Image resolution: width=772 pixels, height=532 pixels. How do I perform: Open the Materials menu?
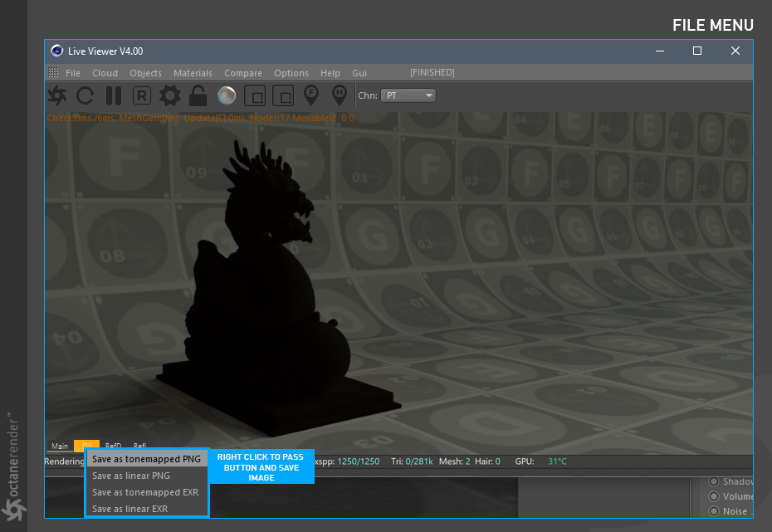[193, 73]
